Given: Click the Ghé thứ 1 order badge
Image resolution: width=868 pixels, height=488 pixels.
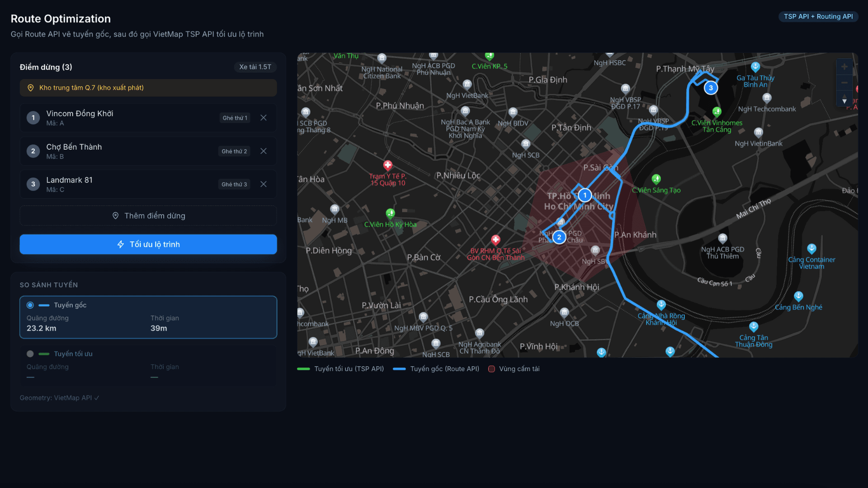Looking at the screenshot, I should (235, 118).
